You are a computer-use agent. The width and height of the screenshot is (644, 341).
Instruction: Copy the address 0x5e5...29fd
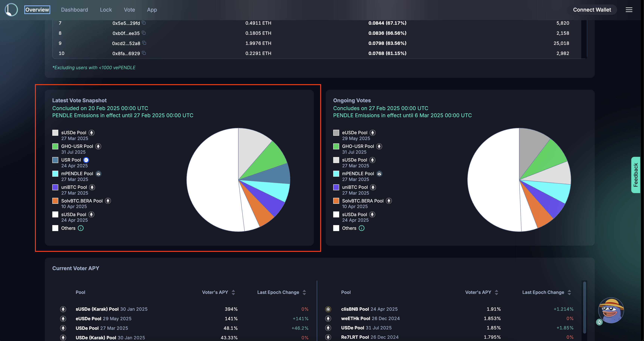click(144, 22)
